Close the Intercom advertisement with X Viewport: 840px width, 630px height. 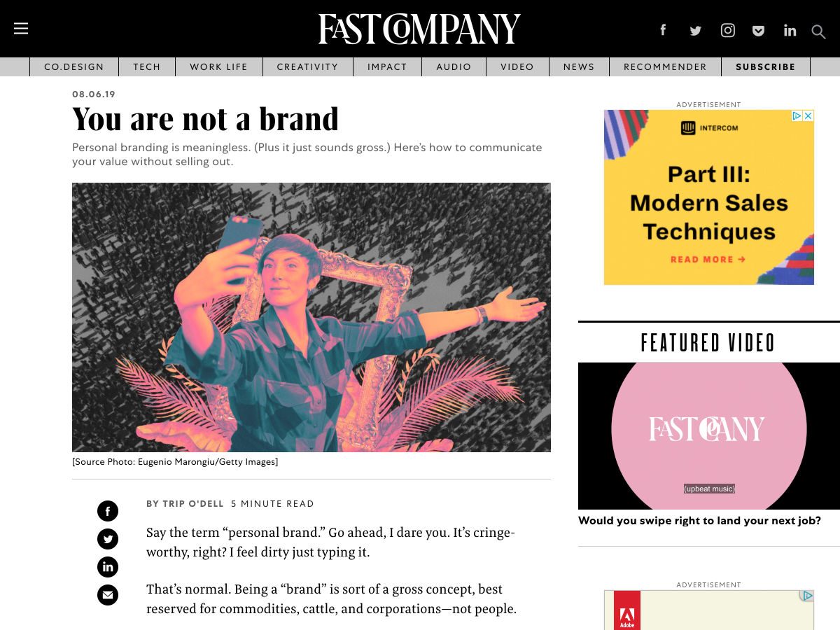click(x=808, y=115)
